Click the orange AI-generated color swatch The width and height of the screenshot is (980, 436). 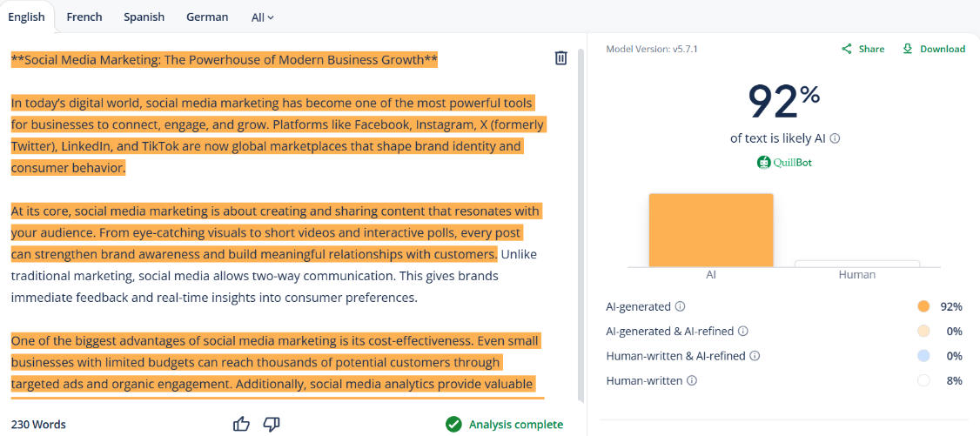point(923,306)
